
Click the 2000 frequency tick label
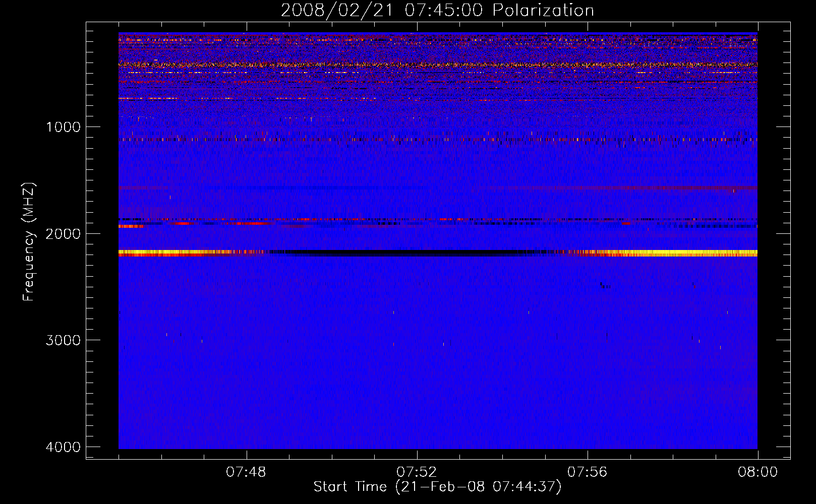(x=63, y=234)
